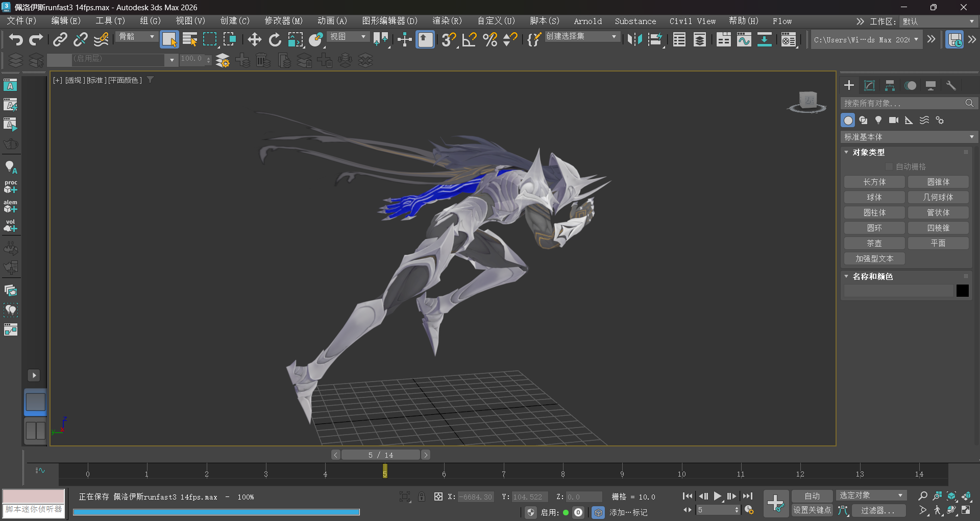The height and width of the screenshot is (521, 980).
Task: Select the Space Warps category icon
Action: pos(924,120)
